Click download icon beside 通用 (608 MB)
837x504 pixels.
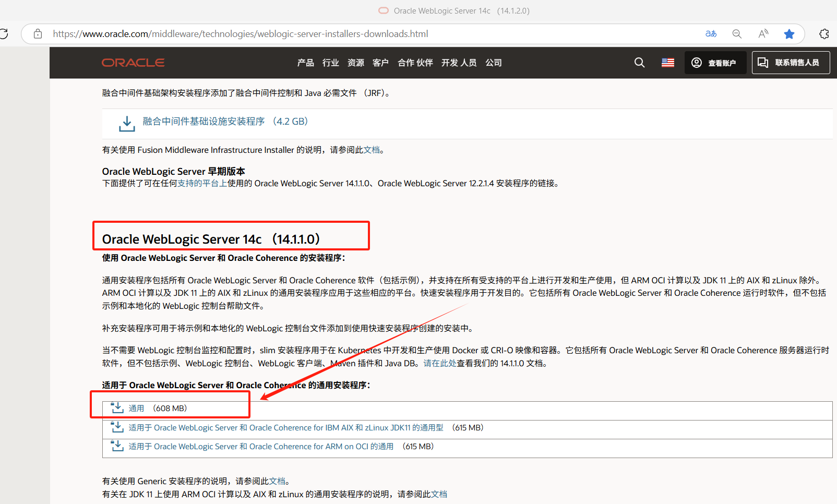(117, 407)
